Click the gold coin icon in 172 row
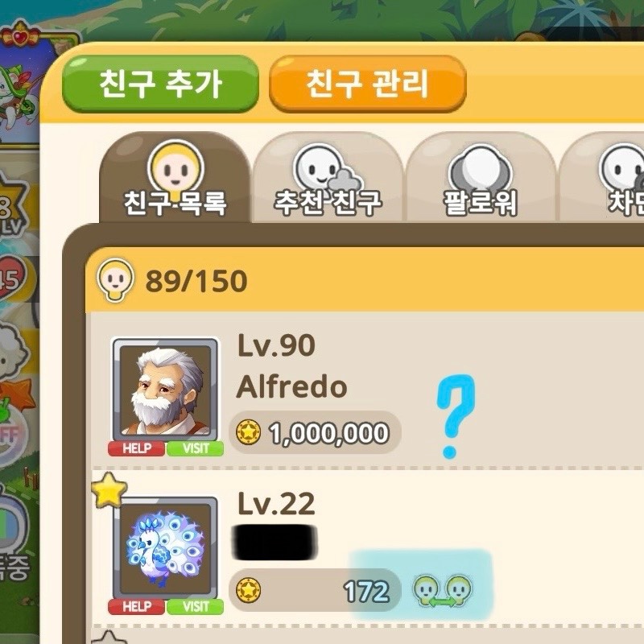 (248, 590)
